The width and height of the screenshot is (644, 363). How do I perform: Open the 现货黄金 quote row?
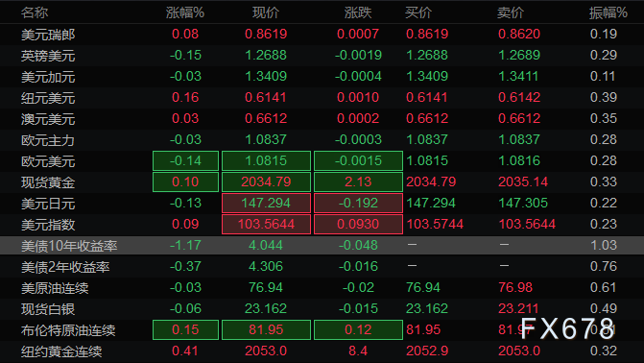(322, 182)
